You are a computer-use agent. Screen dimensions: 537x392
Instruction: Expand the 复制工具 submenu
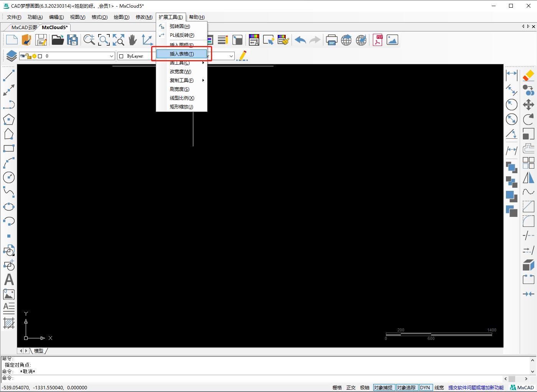(x=182, y=80)
